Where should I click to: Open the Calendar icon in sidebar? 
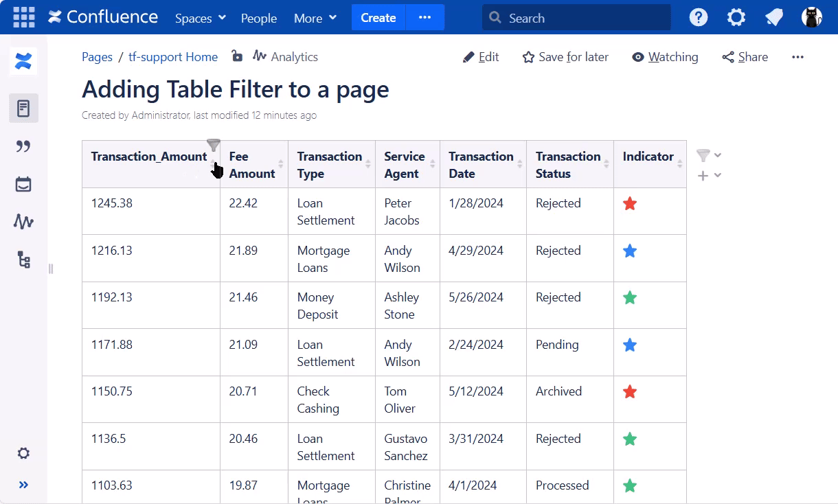23,184
